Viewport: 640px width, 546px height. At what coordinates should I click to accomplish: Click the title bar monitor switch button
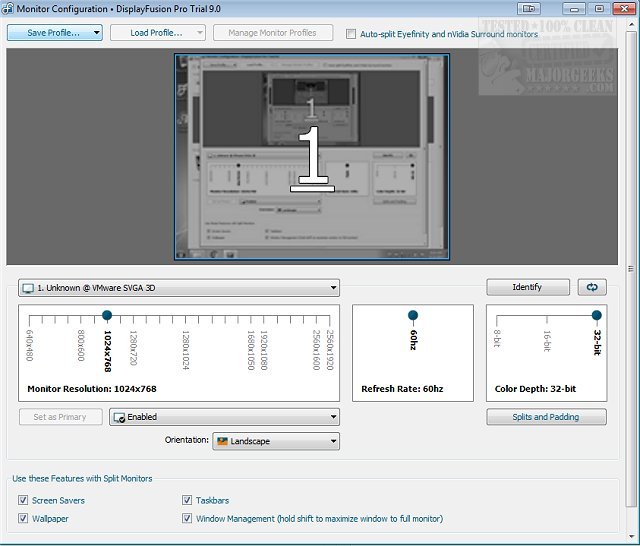[529, 8]
